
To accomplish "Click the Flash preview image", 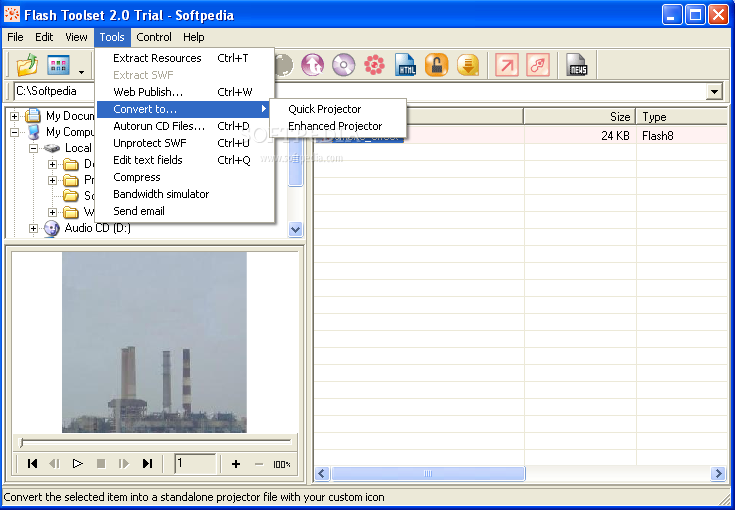I will 154,342.
